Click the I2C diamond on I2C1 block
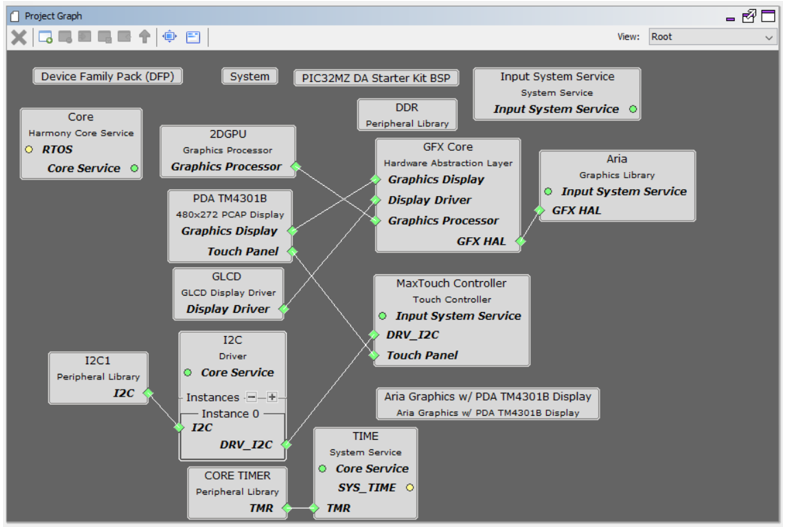The width and height of the screenshot is (785, 529). pyautogui.click(x=148, y=393)
